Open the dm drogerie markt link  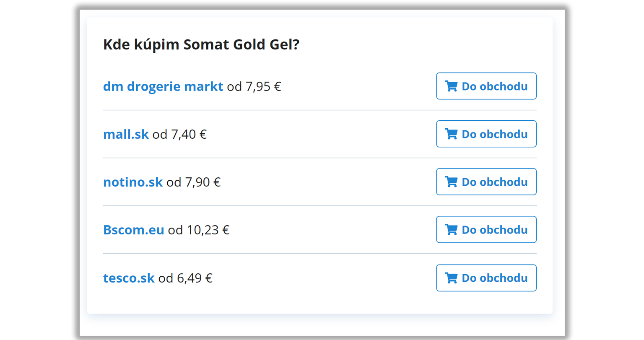coord(163,86)
